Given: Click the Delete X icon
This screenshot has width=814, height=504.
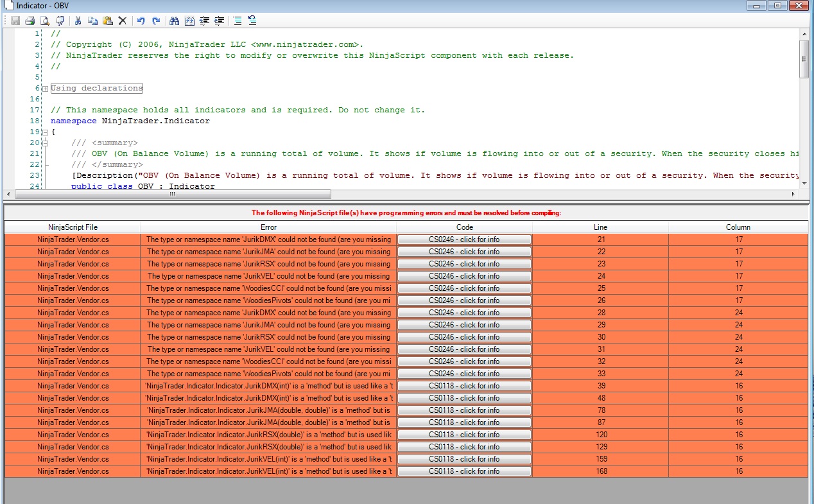Looking at the screenshot, I should click(123, 21).
